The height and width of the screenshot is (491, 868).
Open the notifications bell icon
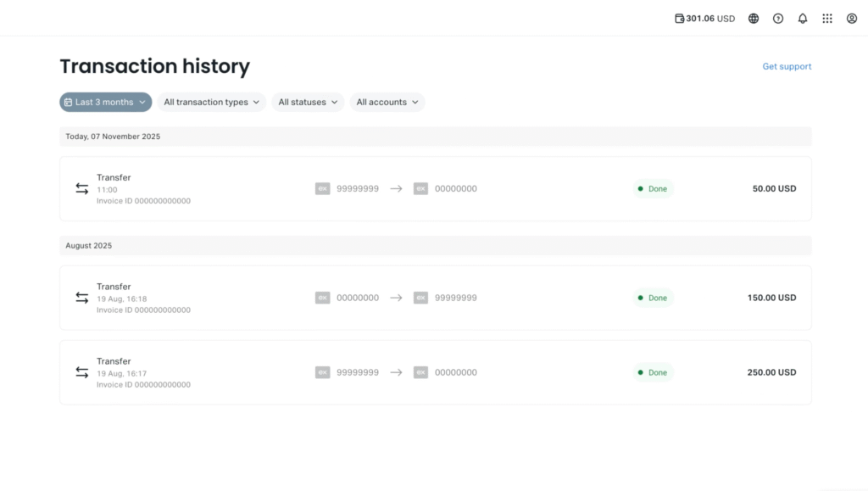803,19
